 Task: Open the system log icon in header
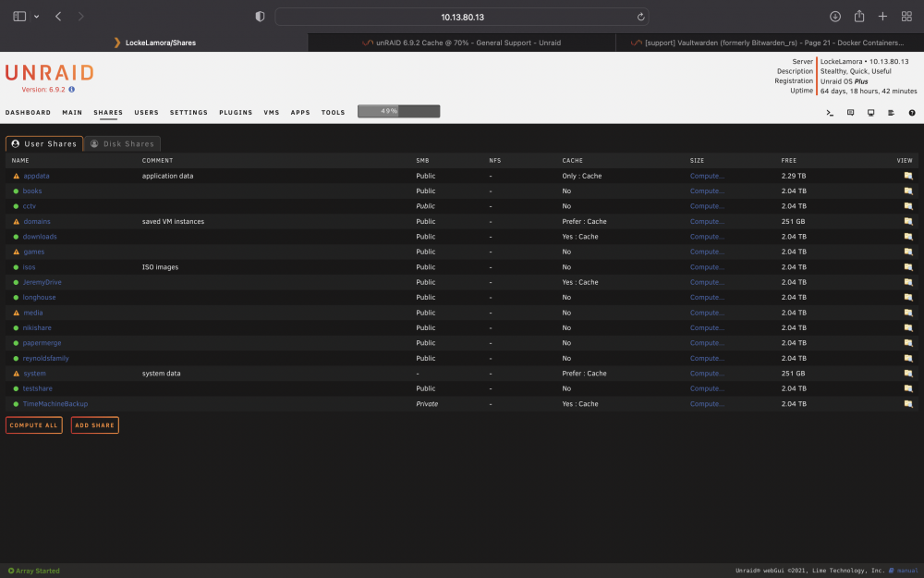[891, 113]
